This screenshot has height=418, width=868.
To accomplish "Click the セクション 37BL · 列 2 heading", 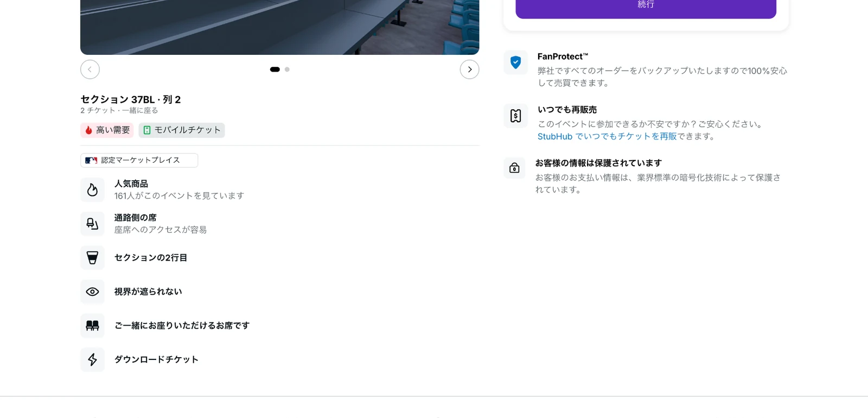I will coord(131,99).
